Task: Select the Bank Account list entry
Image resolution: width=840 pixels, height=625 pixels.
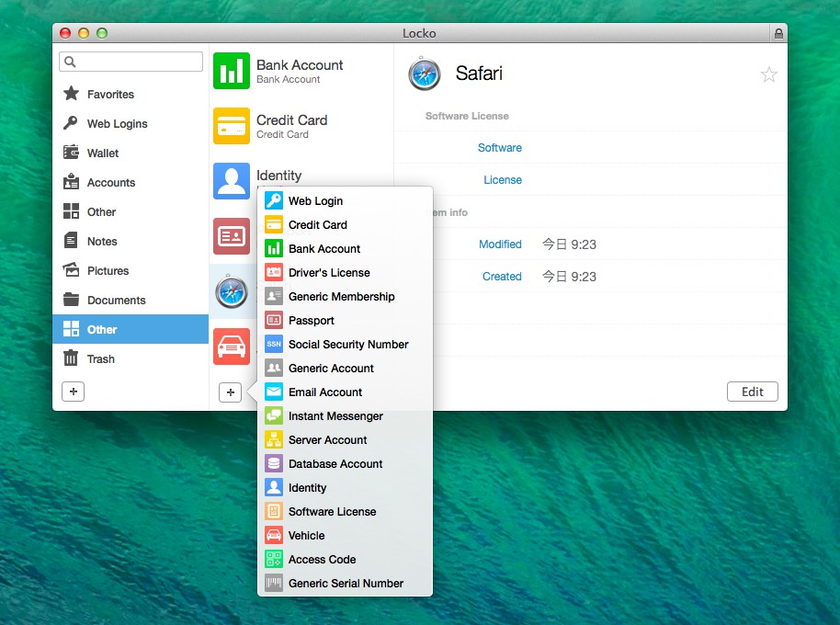Action: coord(301,71)
